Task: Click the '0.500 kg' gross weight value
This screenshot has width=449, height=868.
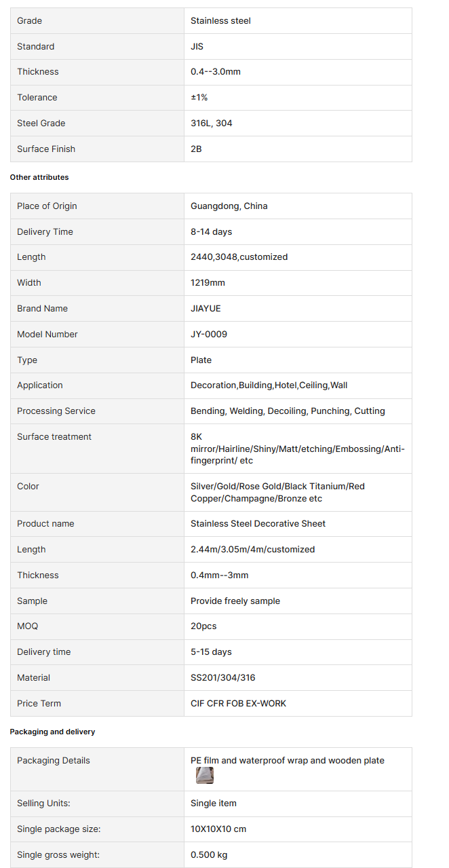Action: (x=209, y=855)
